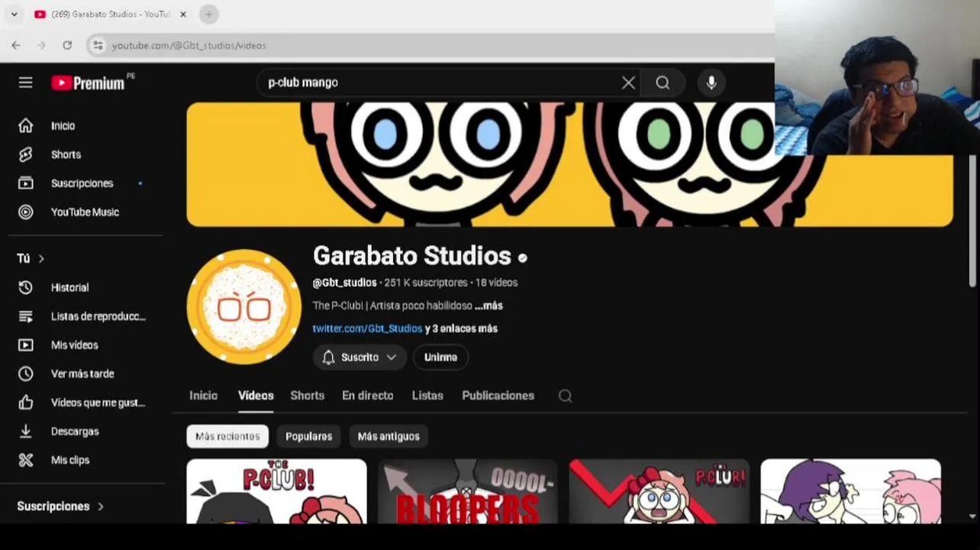This screenshot has width=980, height=550.
Task: Click '18 vídeos' count text
Action: (x=497, y=283)
